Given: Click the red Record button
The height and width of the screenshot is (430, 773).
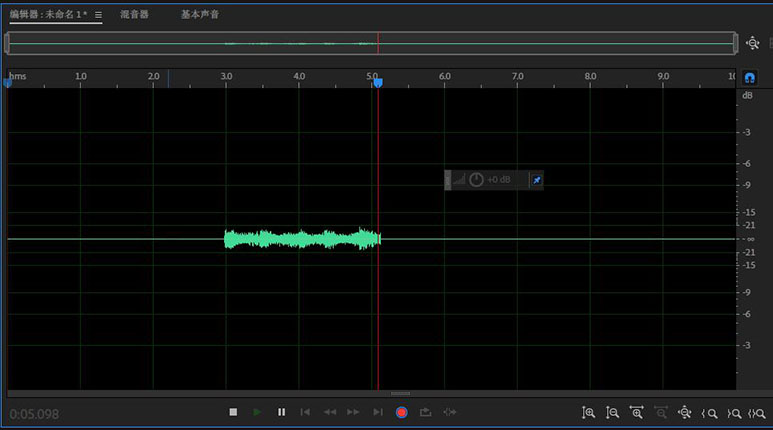Looking at the screenshot, I should 402,412.
